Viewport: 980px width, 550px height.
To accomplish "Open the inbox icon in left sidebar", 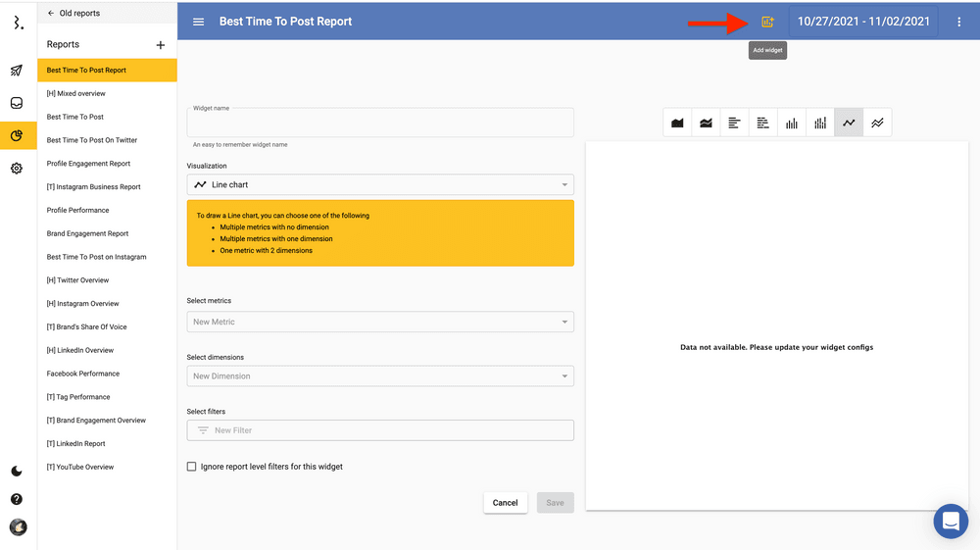I will (x=17, y=103).
